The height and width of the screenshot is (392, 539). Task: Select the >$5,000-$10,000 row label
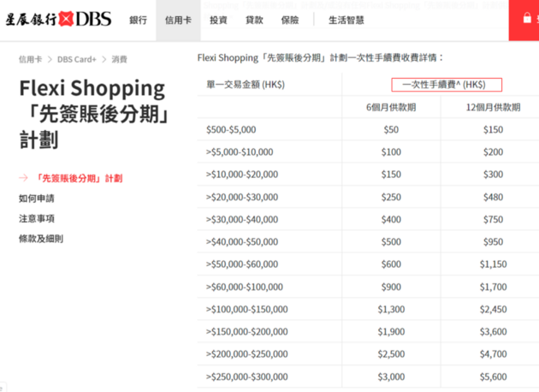click(x=240, y=152)
